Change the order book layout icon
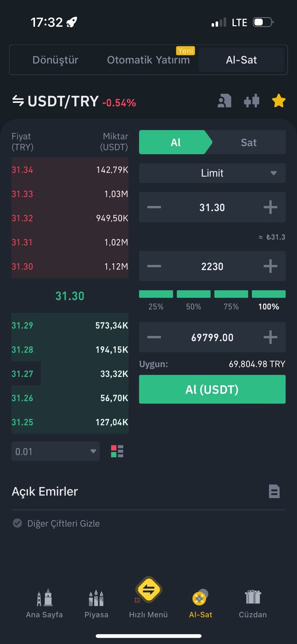Viewport: 297px width, 644px height. click(117, 451)
